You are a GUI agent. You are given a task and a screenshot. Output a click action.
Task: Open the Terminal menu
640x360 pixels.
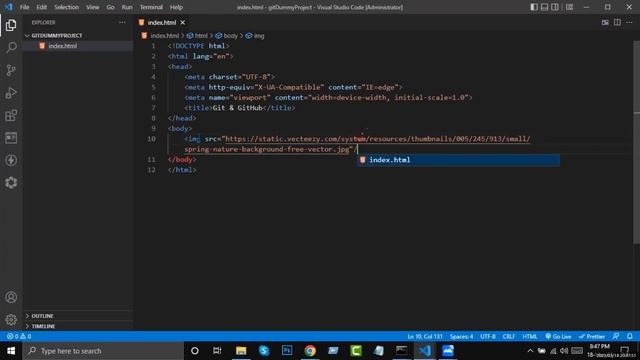tap(151, 7)
